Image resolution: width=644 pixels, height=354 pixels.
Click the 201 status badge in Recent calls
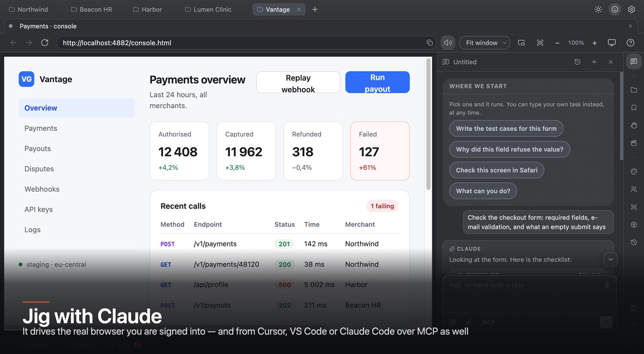pos(284,244)
